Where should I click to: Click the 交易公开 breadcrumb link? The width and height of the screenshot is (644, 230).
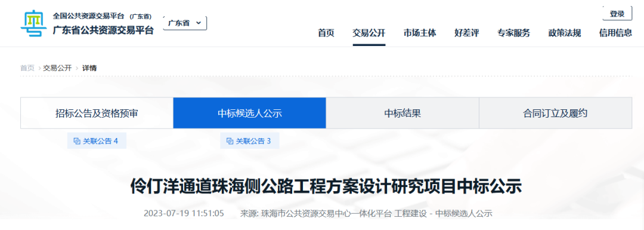(x=57, y=68)
